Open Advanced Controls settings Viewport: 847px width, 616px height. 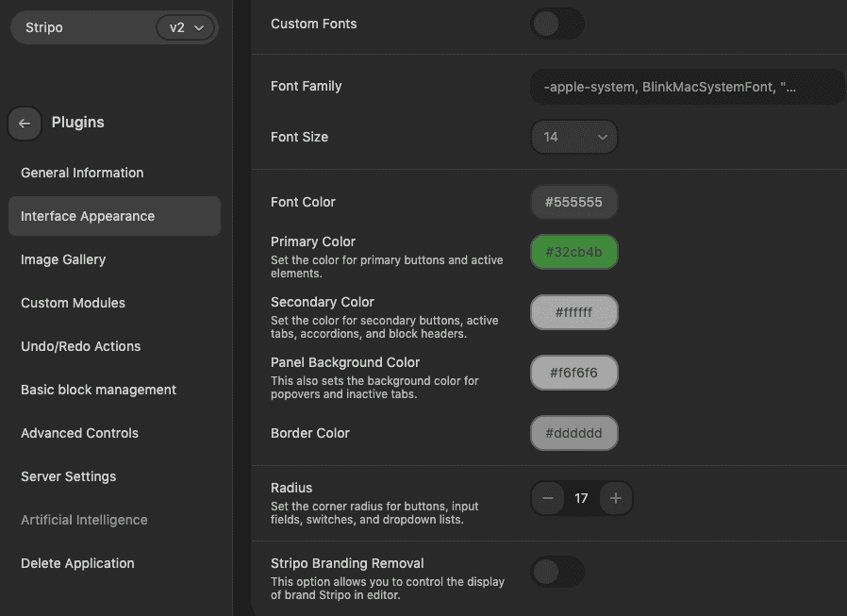point(79,433)
